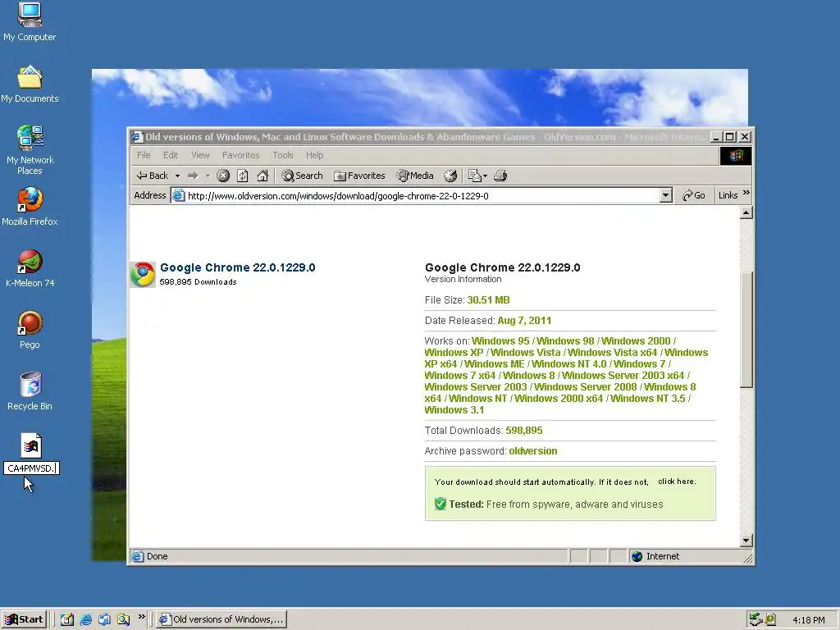This screenshot has width=840, height=630.
Task: Go back using the Back button
Action: 152,176
